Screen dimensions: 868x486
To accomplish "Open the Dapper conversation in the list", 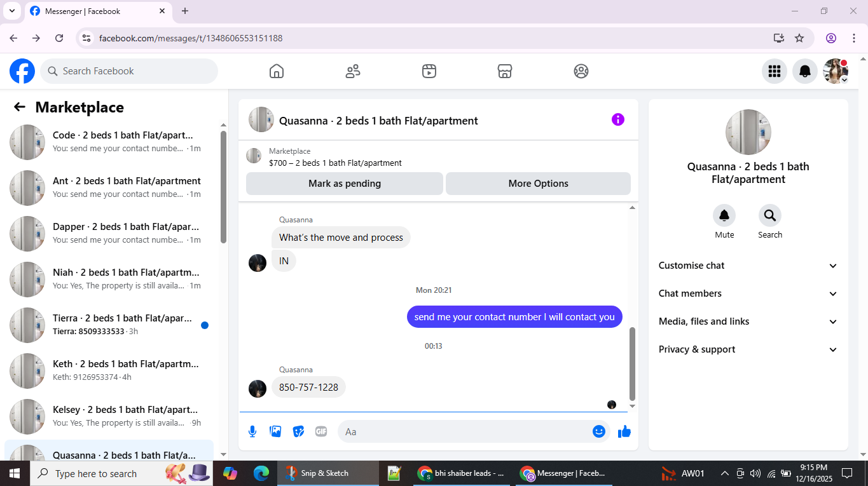I will [x=109, y=234].
